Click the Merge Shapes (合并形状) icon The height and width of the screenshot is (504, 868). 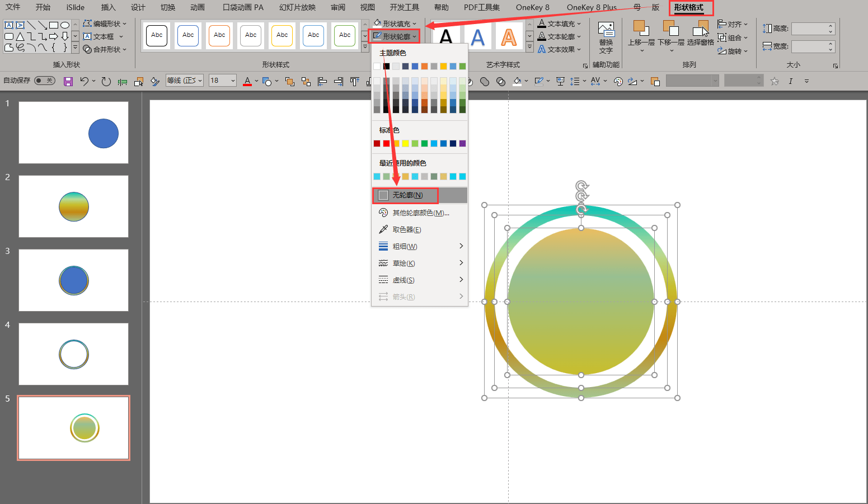pyautogui.click(x=87, y=49)
